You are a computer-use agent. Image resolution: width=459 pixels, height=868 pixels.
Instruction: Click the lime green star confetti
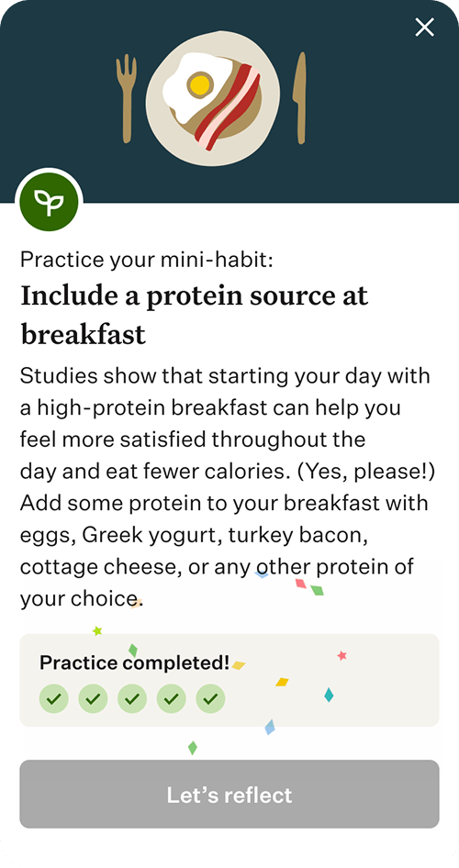click(x=97, y=630)
